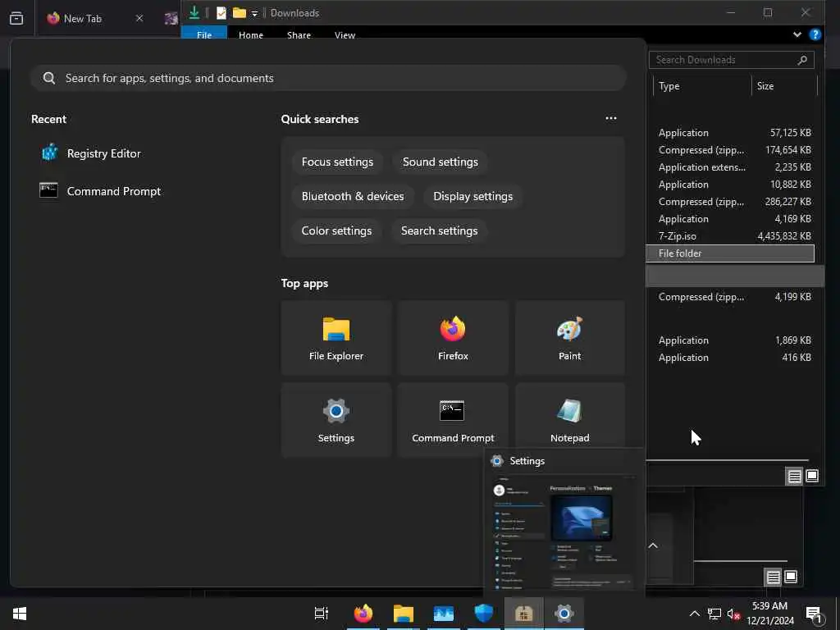Select the Display settings quick search

click(472, 196)
